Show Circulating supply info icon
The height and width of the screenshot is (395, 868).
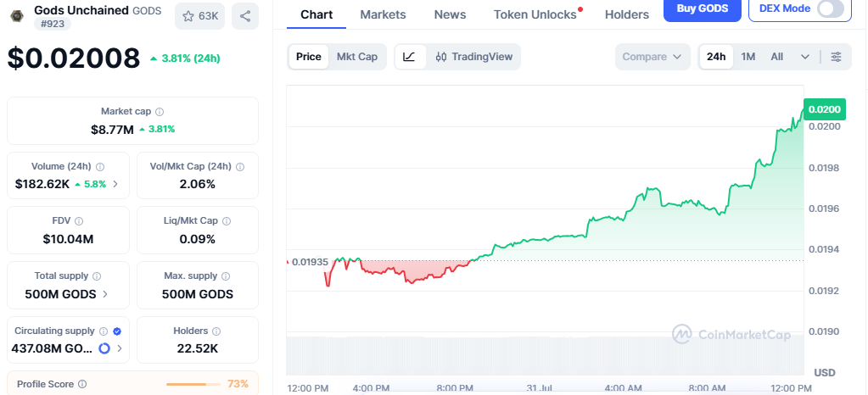click(x=104, y=331)
